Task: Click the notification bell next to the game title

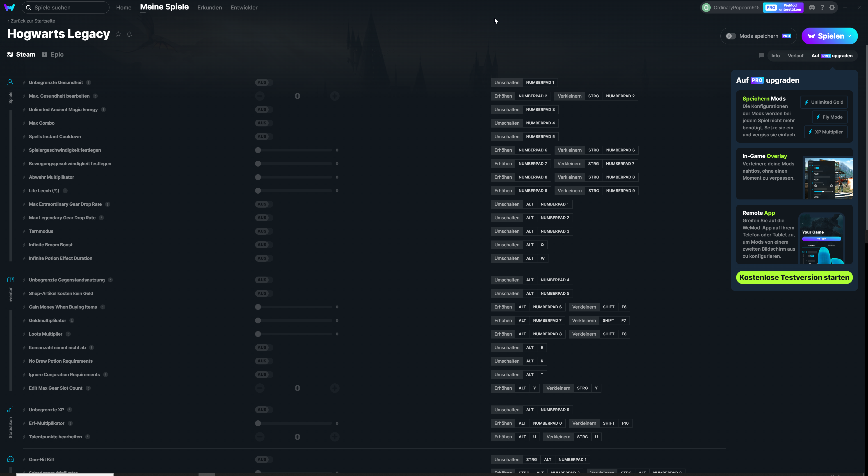Action: tap(129, 34)
